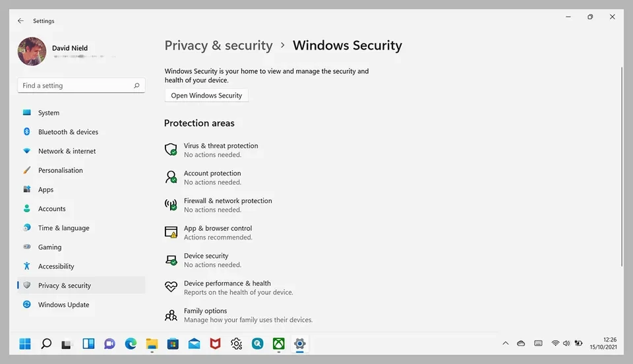Click the App & browser control icon
This screenshot has width=633, height=364.
coord(171,232)
